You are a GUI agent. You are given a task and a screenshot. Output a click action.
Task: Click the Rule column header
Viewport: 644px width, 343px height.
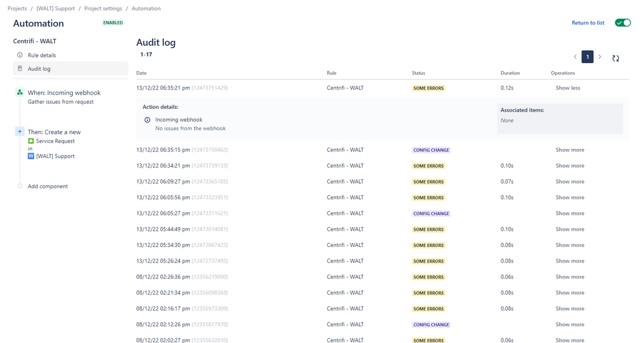click(332, 73)
